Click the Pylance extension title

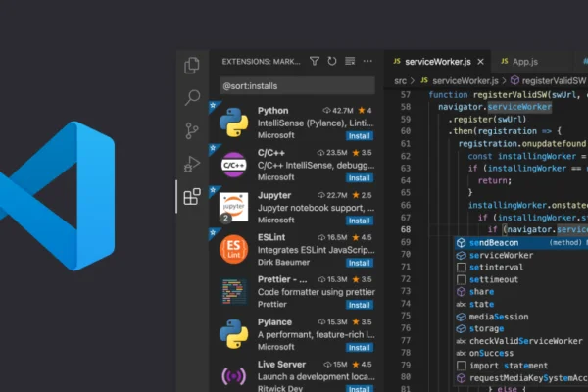[274, 321]
